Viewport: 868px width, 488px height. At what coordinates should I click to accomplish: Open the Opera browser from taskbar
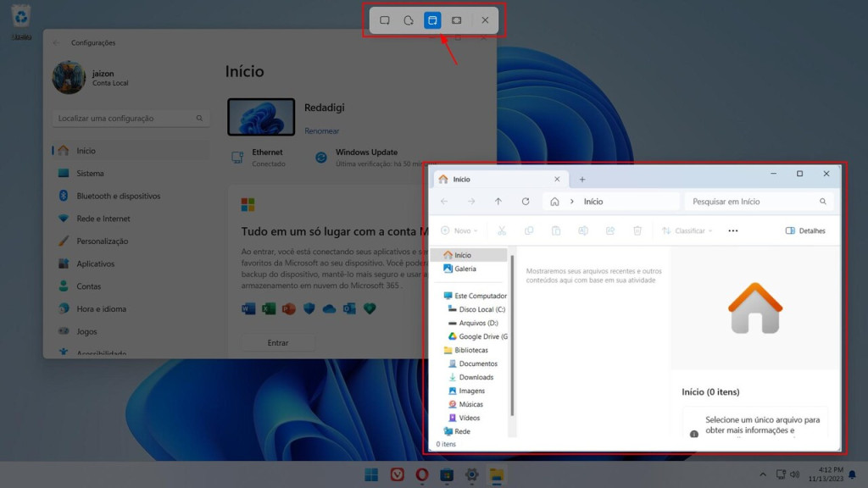tap(421, 475)
